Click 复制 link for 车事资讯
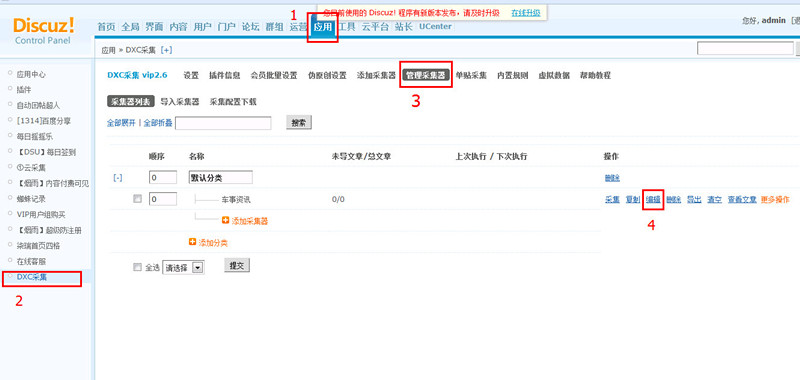Screen dimensions: 800x380 [633, 199]
